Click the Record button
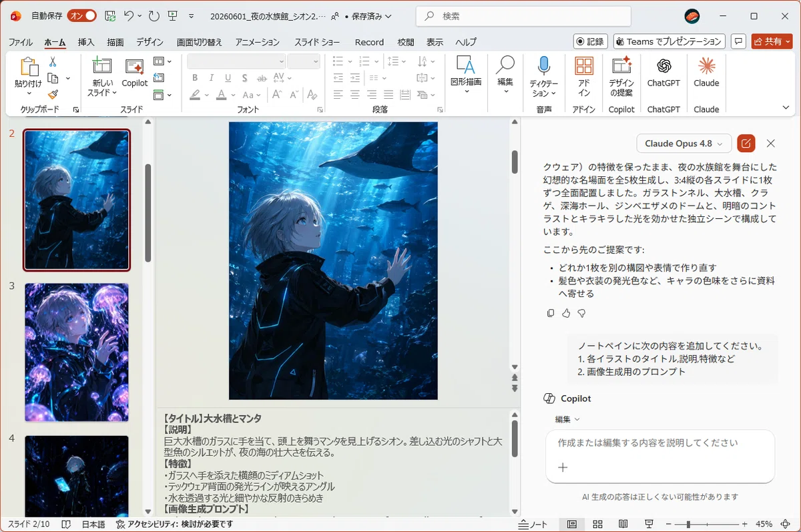The width and height of the screenshot is (801, 532). [590, 41]
